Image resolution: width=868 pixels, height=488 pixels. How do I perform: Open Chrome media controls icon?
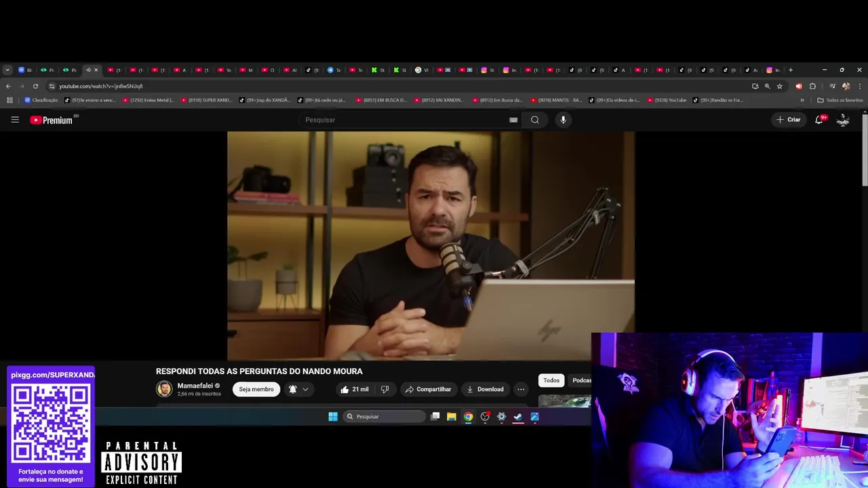pos(832,86)
